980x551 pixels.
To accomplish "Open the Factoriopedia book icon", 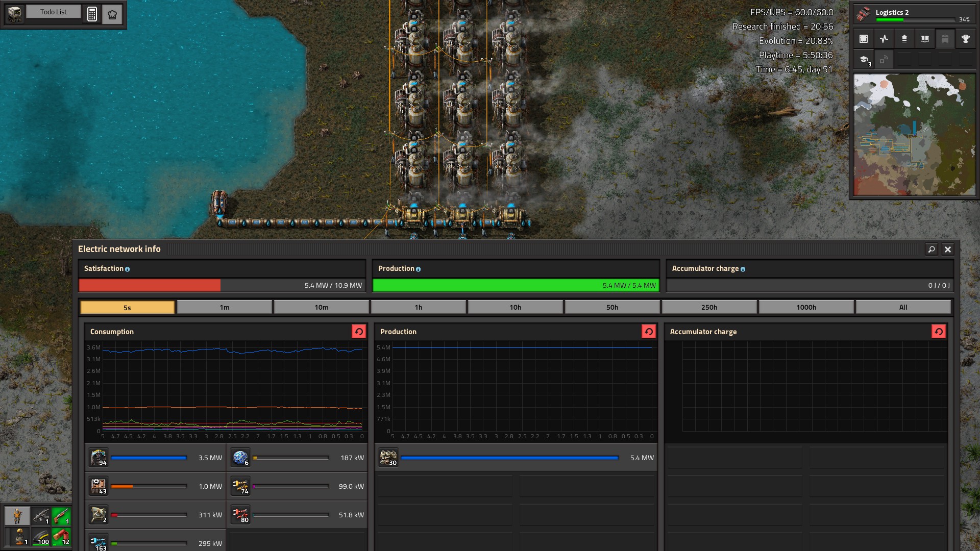I will [924, 39].
